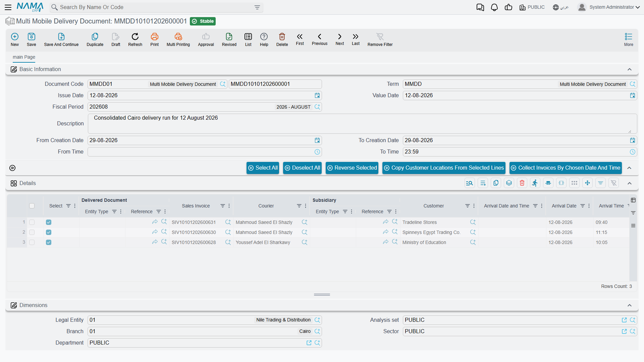Viewport: 644px width, 362px height.
Task: Click Save And Continue icon
Action: [61, 39]
